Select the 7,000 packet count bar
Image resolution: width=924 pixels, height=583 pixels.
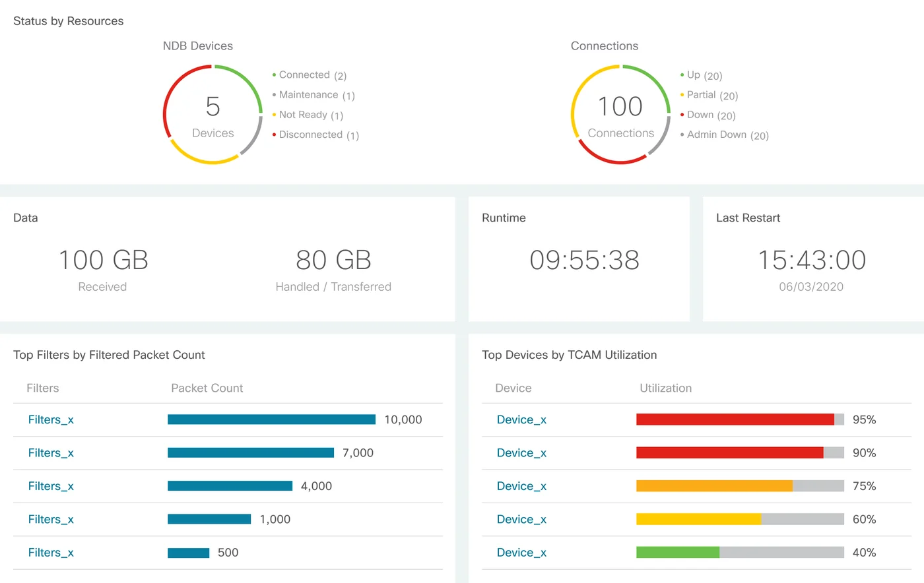coord(251,452)
